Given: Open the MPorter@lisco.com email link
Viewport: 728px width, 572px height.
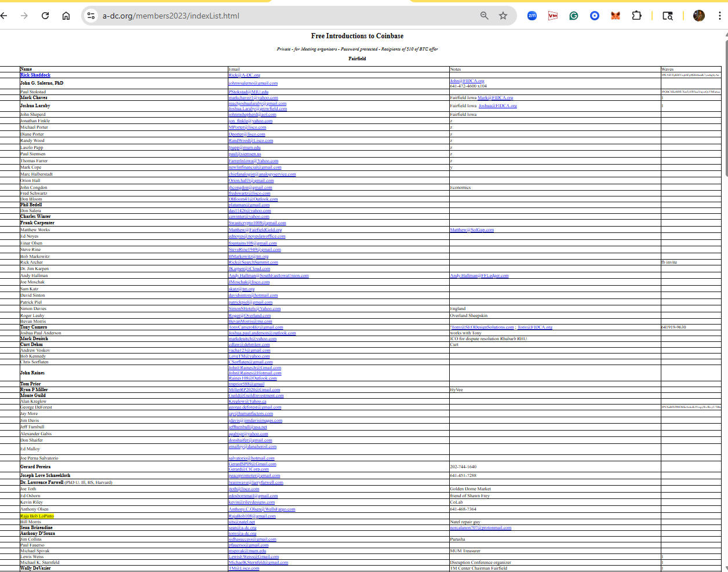Looking at the screenshot, I should click(x=247, y=127).
